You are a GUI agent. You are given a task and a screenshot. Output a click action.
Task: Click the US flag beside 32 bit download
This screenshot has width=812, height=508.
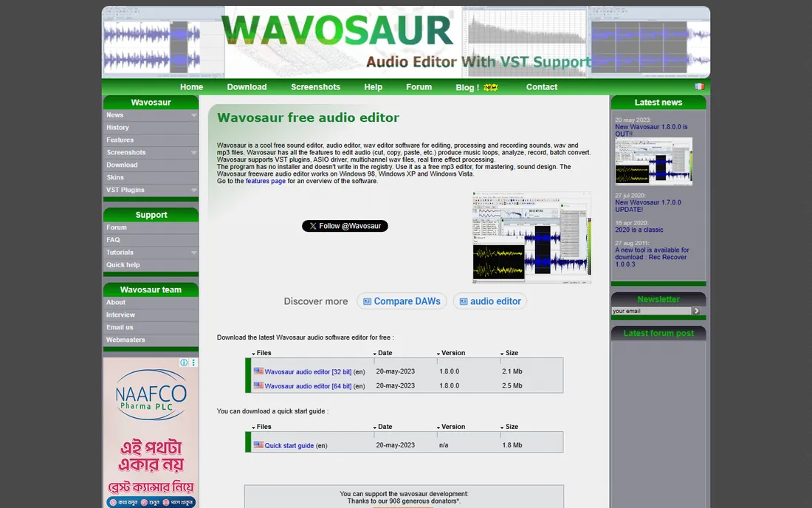(258, 371)
